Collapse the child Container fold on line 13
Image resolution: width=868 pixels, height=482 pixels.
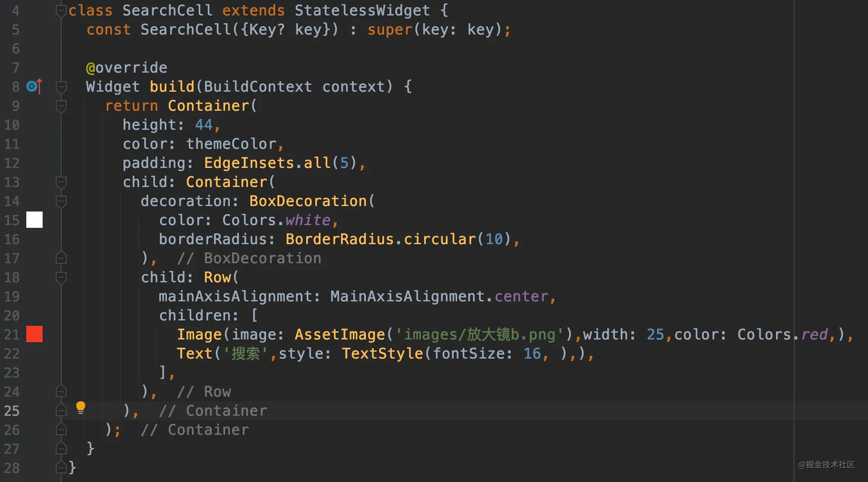click(x=61, y=182)
